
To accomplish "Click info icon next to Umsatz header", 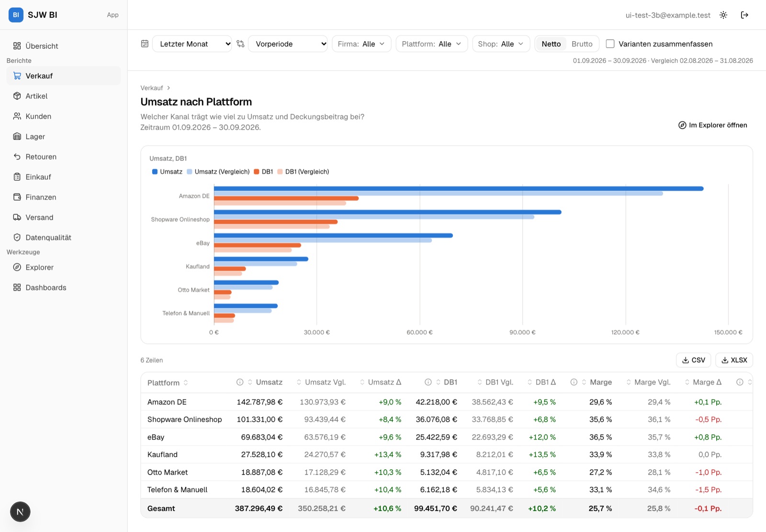I will pyautogui.click(x=240, y=382).
